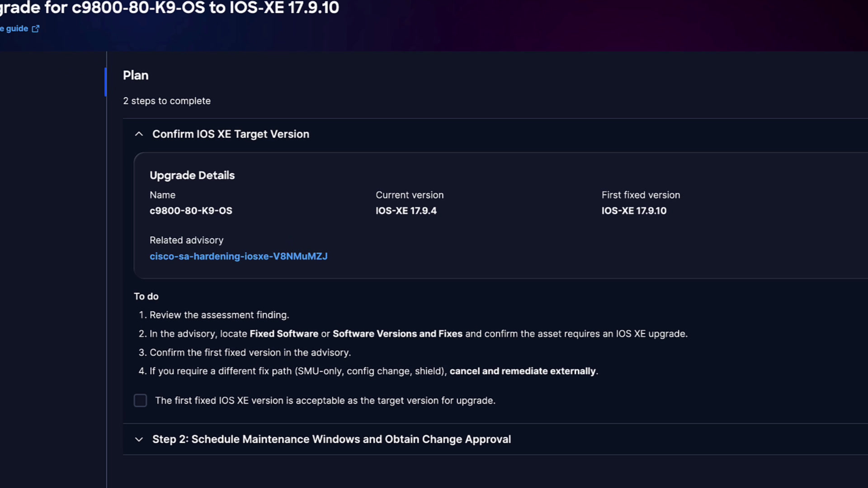Click the Related advisory label

point(186,240)
